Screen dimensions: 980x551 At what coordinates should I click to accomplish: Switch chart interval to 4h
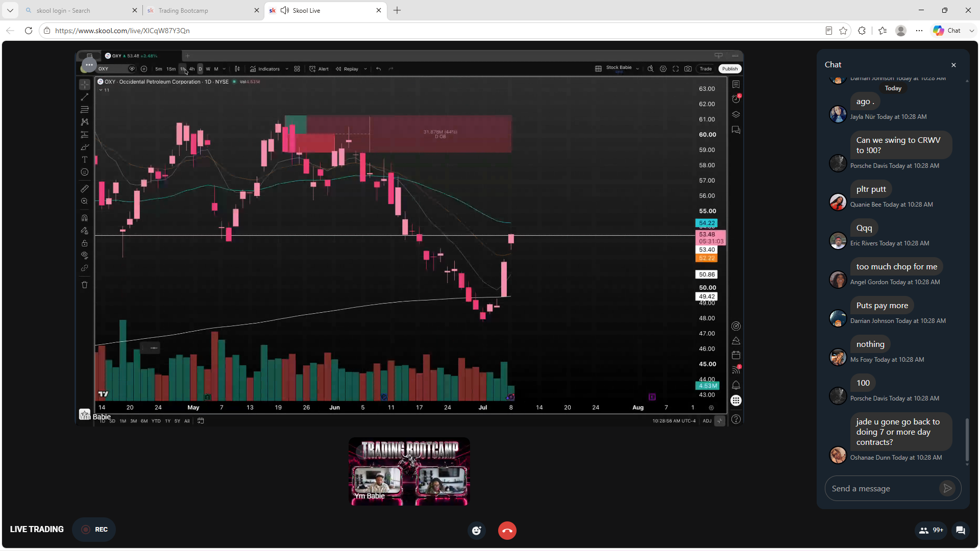(x=192, y=69)
